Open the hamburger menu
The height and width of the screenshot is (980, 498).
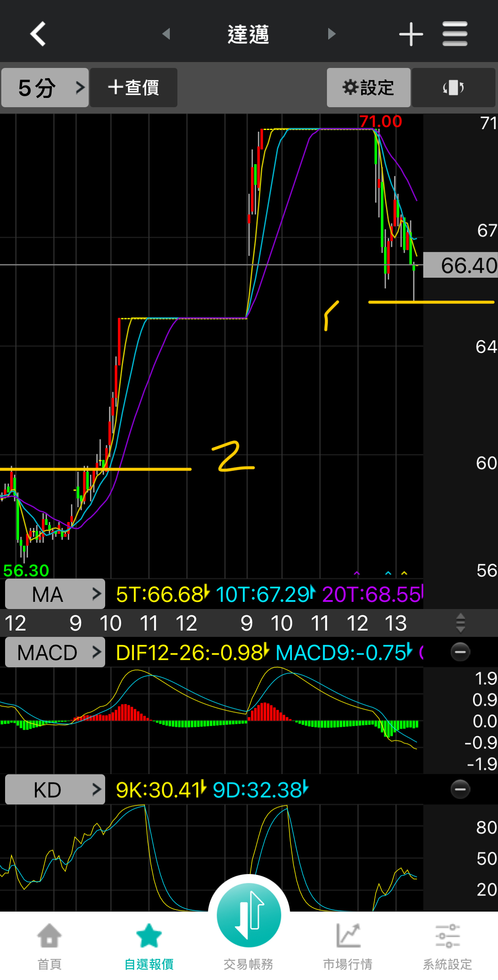click(455, 34)
